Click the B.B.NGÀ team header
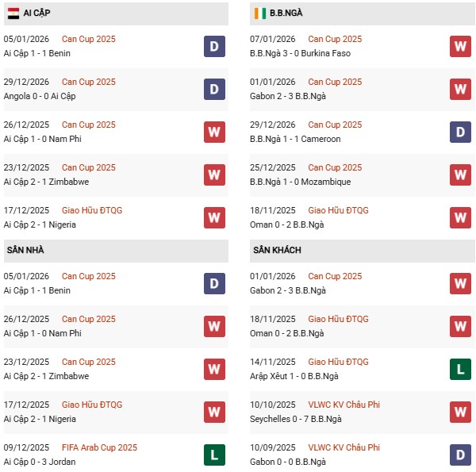The image size is (476, 472). (286, 13)
